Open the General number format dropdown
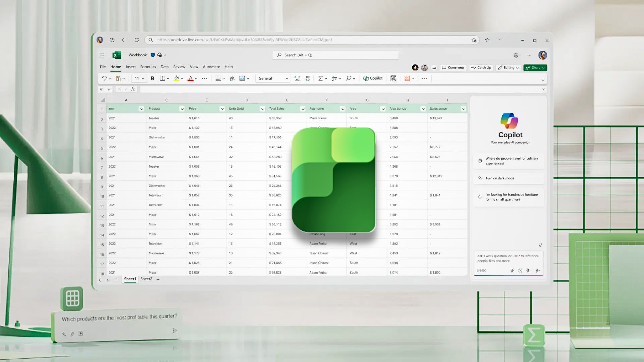This screenshot has height=362, width=644. coord(273,78)
